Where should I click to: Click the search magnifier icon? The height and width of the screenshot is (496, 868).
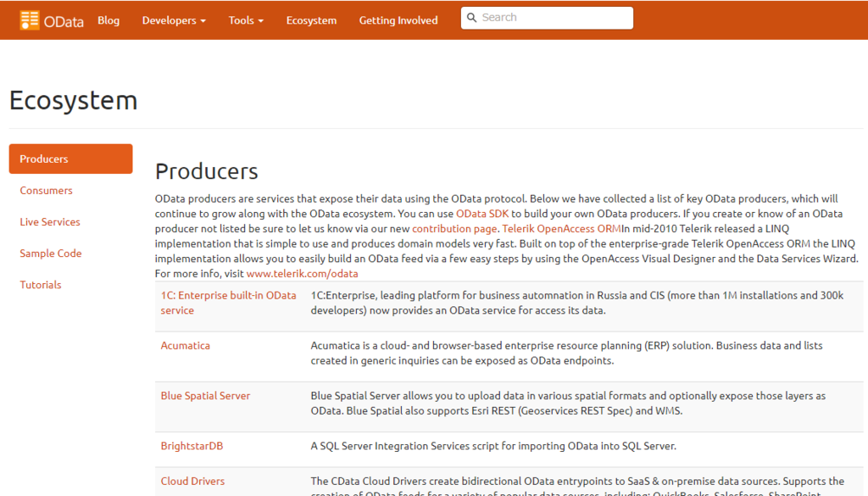pos(471,18)
